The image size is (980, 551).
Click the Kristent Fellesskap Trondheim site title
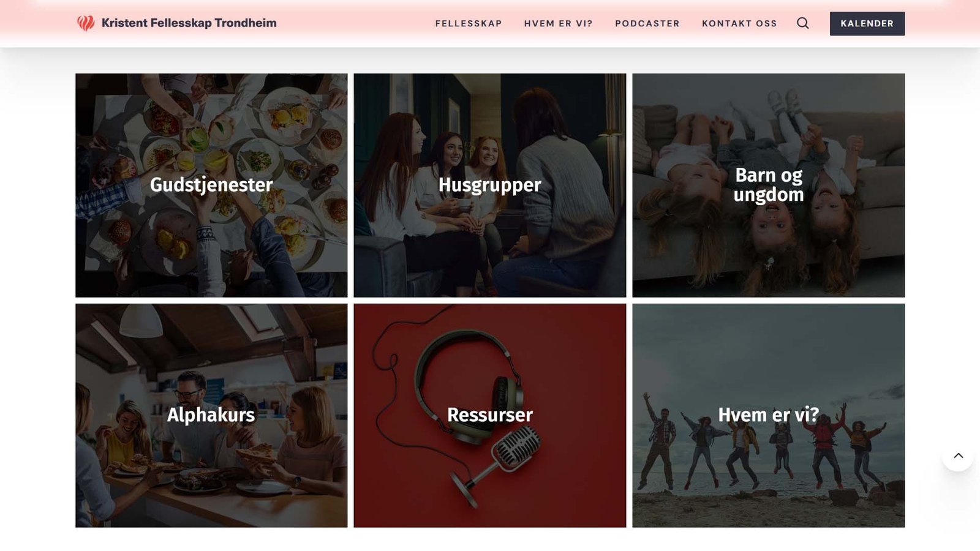(x=189, y=23)
